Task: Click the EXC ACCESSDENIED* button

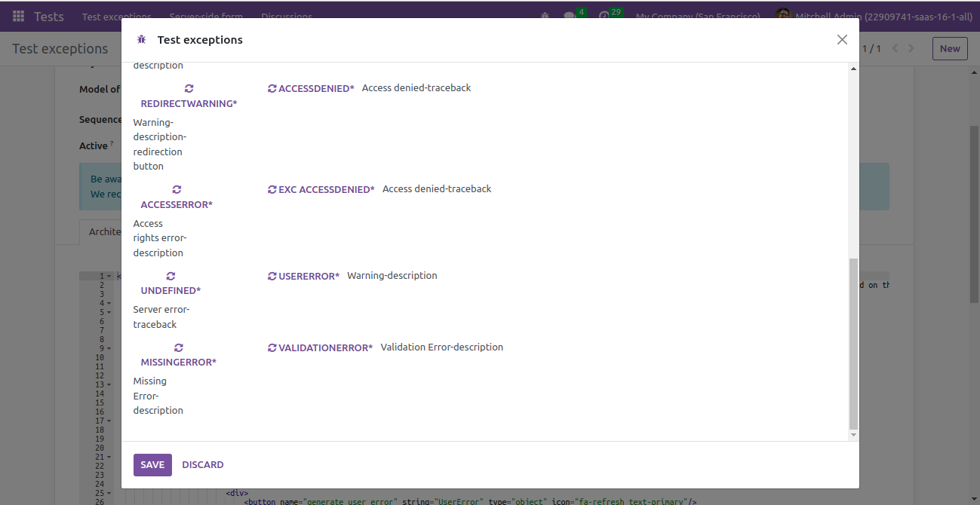Action: click(321, 189)
